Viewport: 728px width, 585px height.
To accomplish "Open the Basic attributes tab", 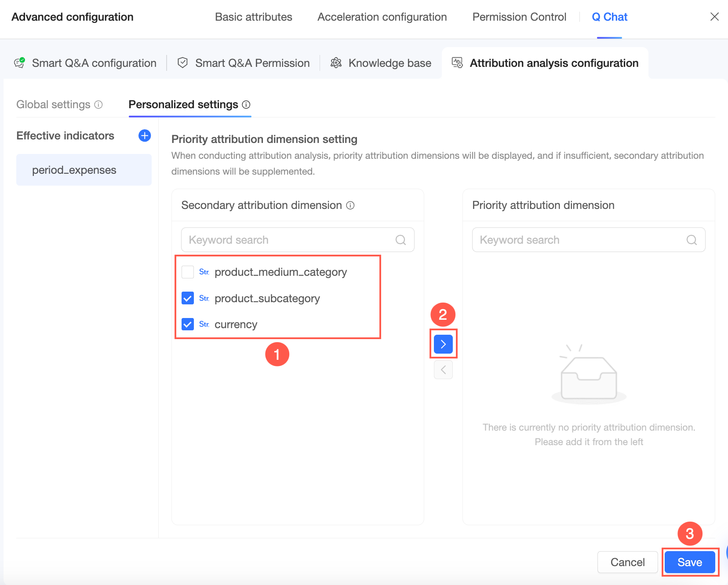I will pyautogui.click(x=254, y=17).
